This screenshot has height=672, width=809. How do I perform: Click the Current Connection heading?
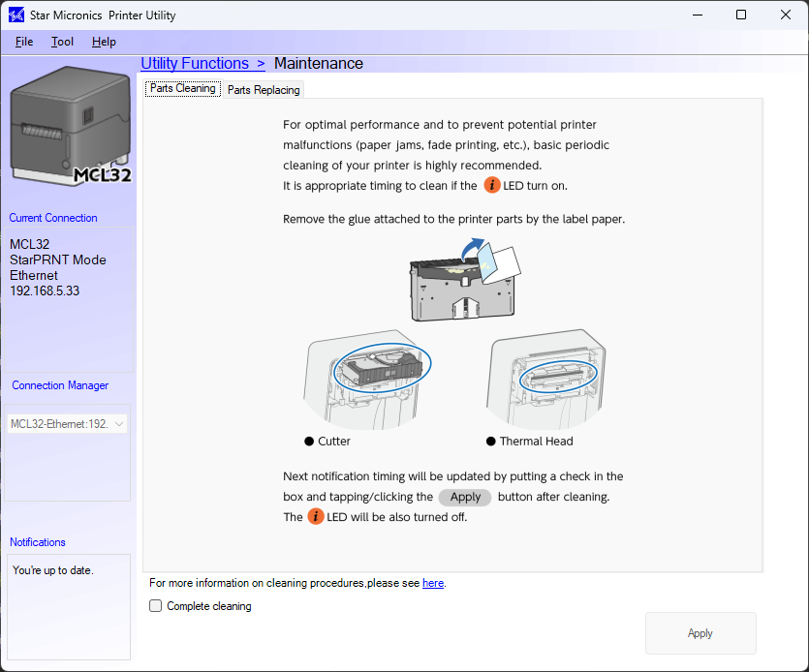click(53, 218)
